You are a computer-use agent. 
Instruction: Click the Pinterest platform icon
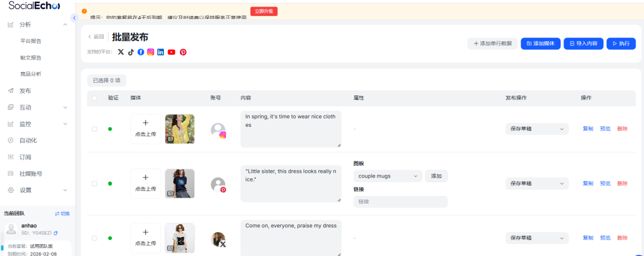point(183,52)
